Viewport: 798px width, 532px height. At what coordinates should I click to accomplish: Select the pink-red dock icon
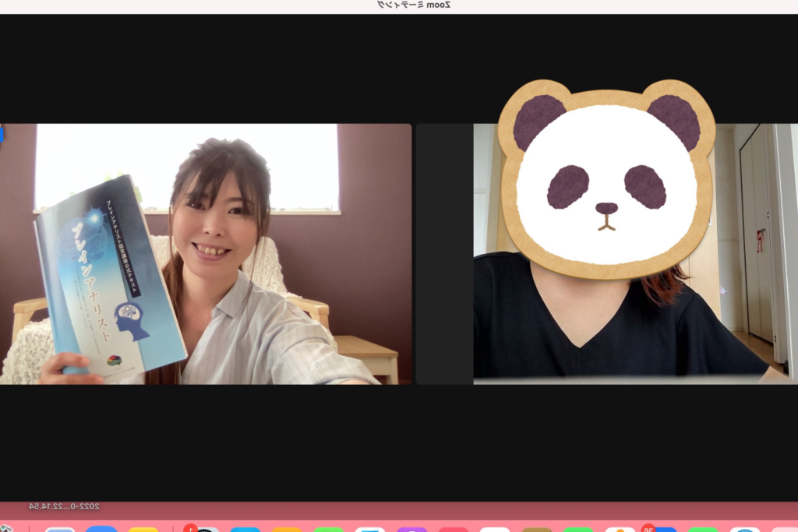click(x=454, y=530)
